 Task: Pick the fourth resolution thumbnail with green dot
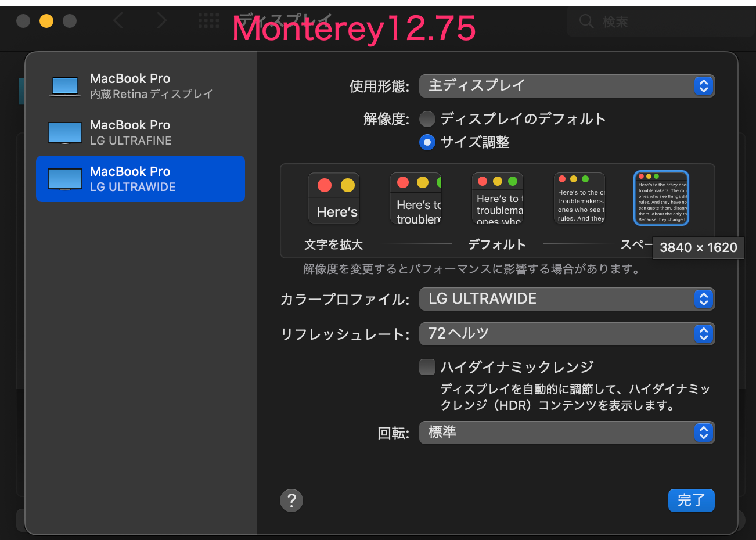click(579, 199)
